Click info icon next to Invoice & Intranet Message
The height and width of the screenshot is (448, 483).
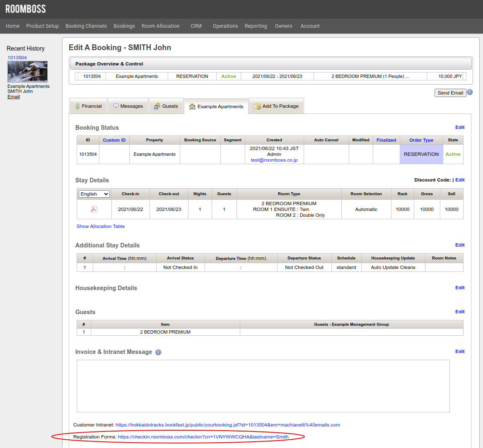pos(158,352)
